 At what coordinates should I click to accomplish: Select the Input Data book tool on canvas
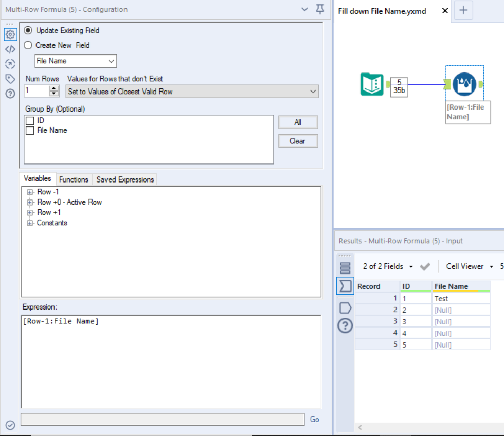[x=371, y=83]
